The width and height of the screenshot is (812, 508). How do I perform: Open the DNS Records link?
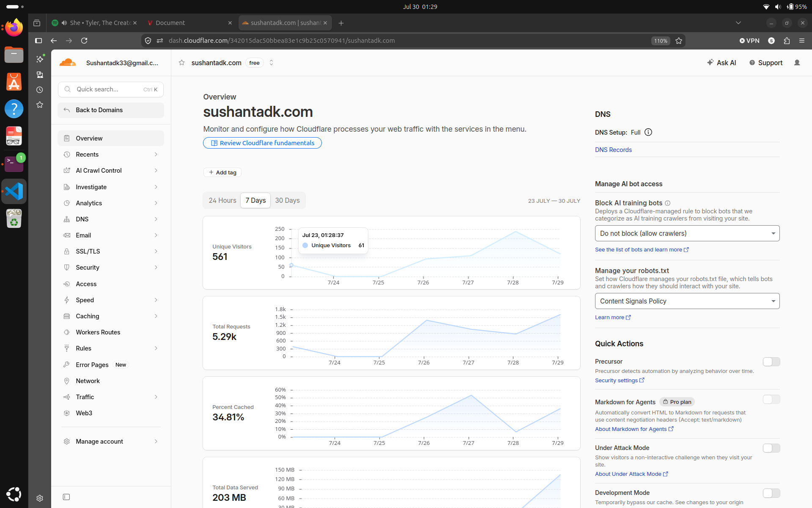[613, 150]
